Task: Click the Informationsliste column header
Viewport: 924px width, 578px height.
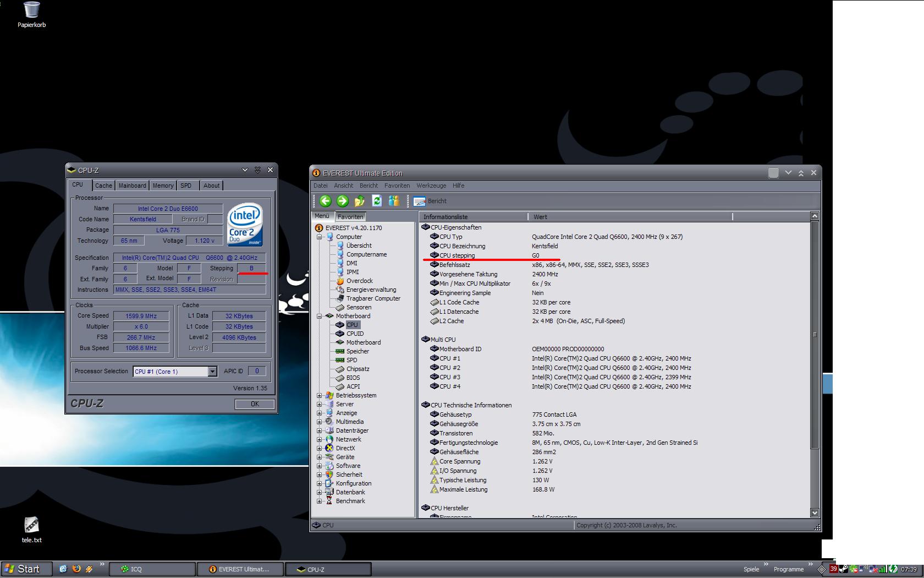Action: pos(474,217)
